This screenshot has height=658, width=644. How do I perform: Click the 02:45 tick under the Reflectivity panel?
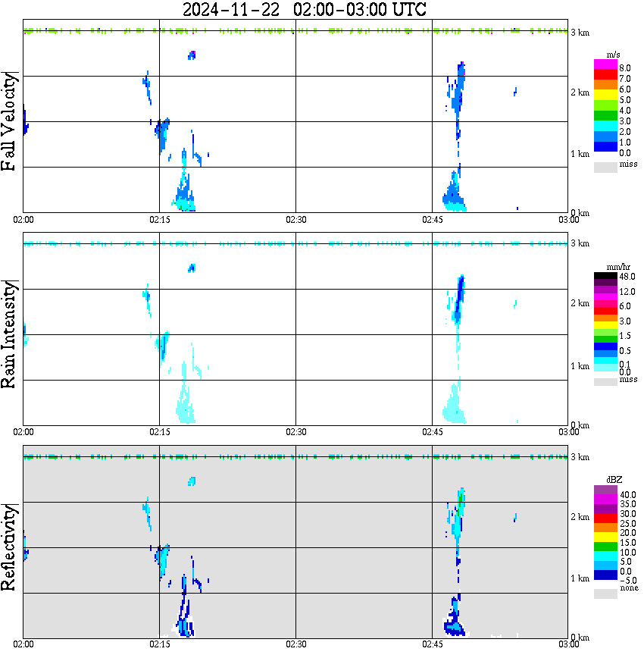[433, 644]
